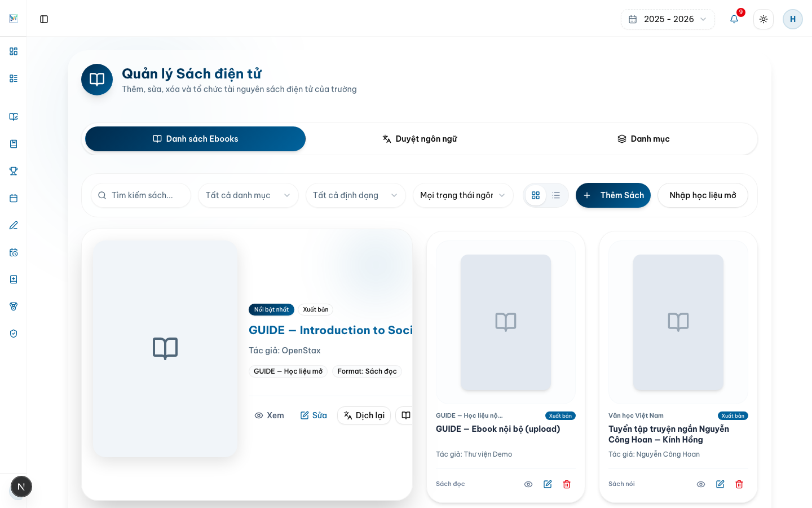This screenshot has width=812, height=508.
Task: Toggle light/dark theme sun button
Action: pos(764,19)
